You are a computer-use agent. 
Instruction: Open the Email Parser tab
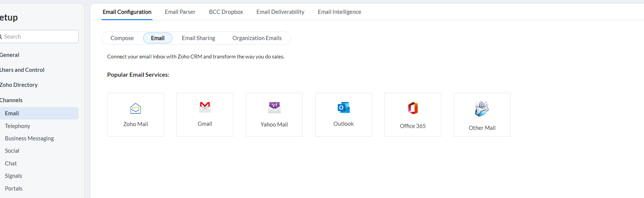[x=180, y=12]
